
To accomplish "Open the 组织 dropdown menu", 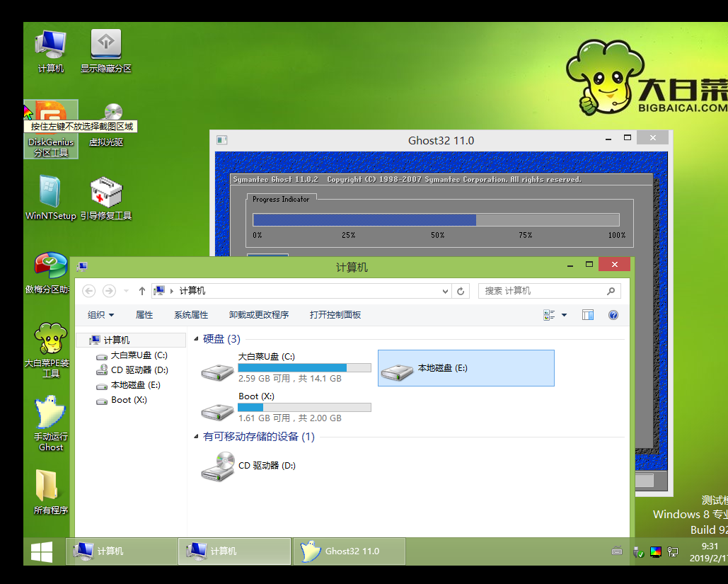I will pyautogui.click(x=100, y=315).
